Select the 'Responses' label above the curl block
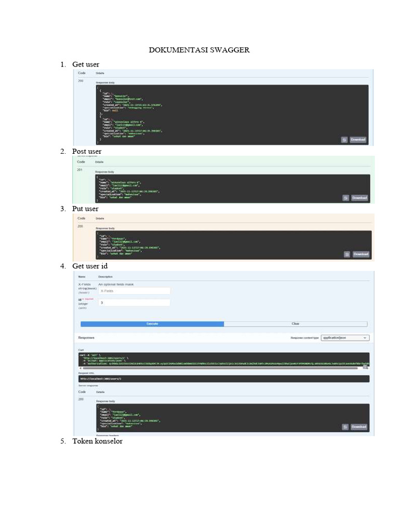Screen dimensions: 399x532 [x=86, y=338]
